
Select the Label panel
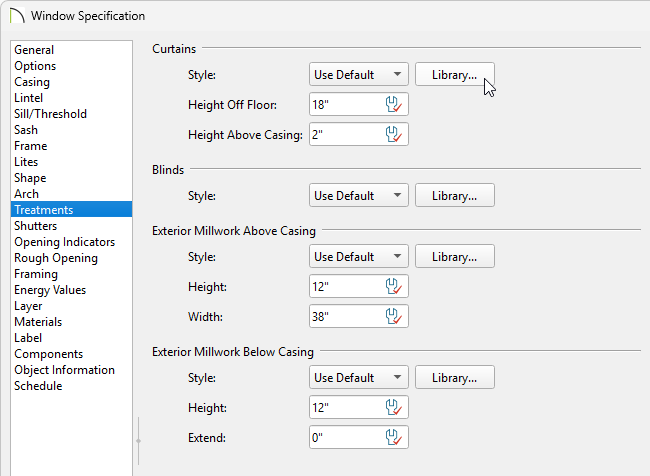click(x=71, y=338)
